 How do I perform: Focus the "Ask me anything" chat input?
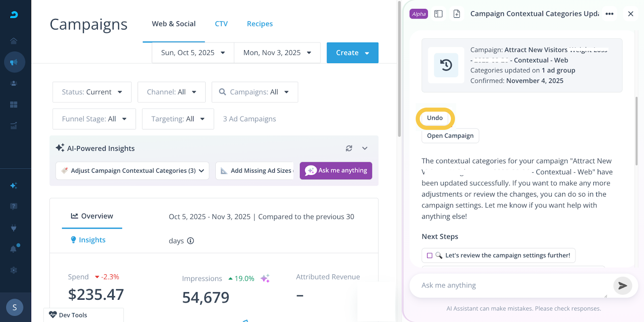[510, 286]
